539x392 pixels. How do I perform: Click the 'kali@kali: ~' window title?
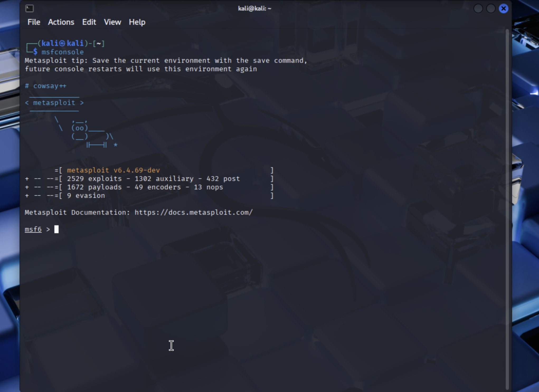254,8
